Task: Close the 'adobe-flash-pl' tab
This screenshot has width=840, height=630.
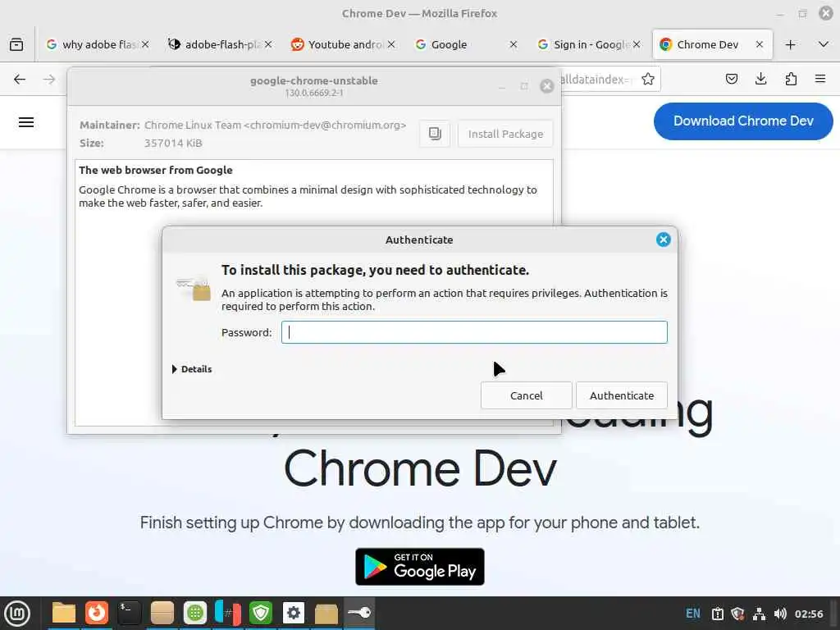Action: [x=268, y=44]
